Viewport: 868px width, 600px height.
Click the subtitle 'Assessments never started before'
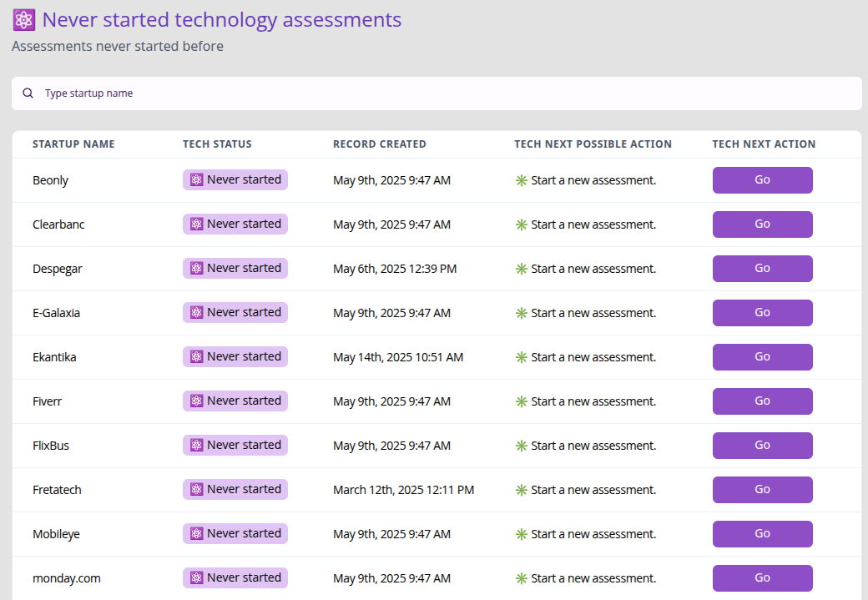(118, 47)
